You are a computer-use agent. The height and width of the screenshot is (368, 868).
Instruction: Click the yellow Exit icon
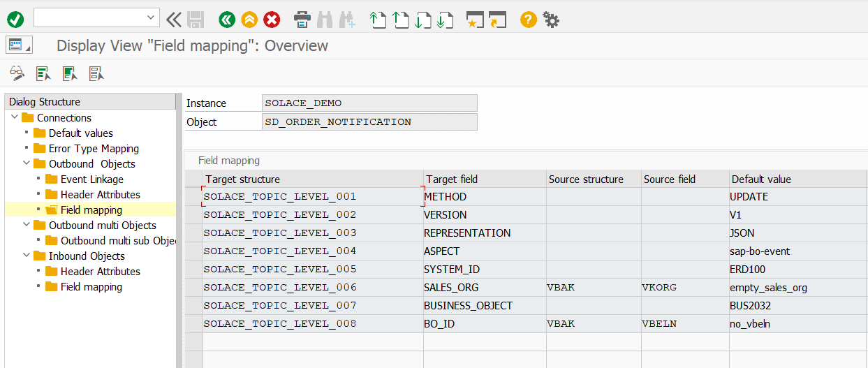click(249, 20)
